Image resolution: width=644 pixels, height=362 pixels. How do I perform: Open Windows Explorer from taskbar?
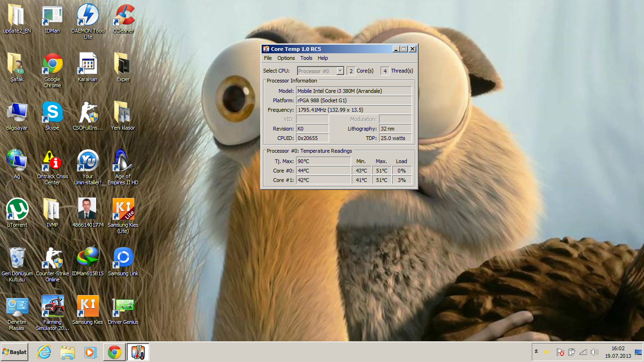tap(67, 352)
